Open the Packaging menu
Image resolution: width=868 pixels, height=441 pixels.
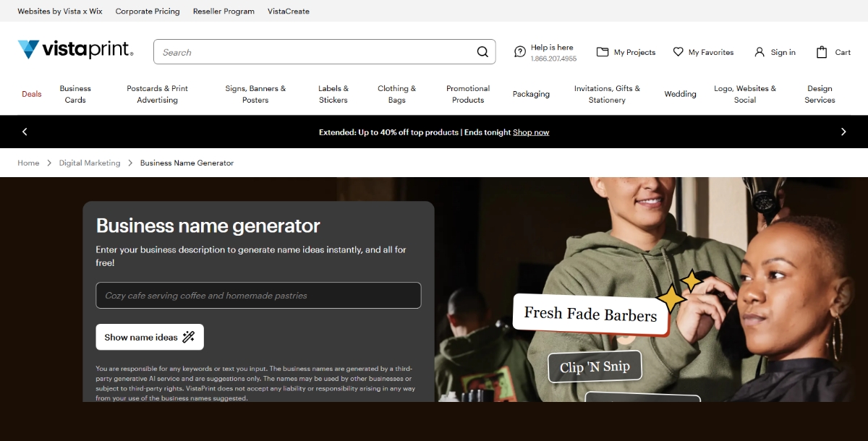tap(531, 94)
